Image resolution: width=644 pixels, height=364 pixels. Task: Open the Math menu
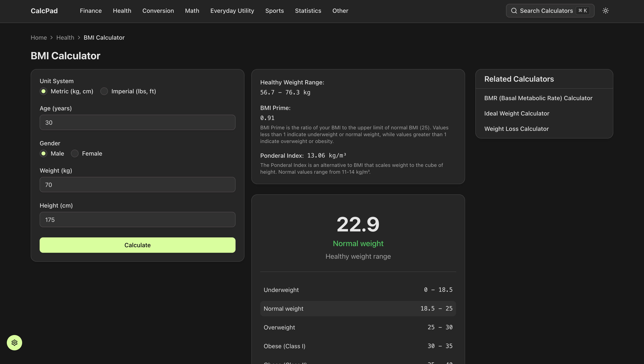pos(192,11)
